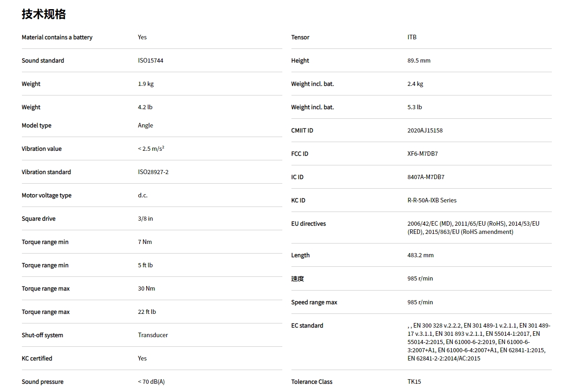Select the Material contains a battery label
The height and width of the screenshot is (392, 587).
pyautogui.click(x=57, y=37)
